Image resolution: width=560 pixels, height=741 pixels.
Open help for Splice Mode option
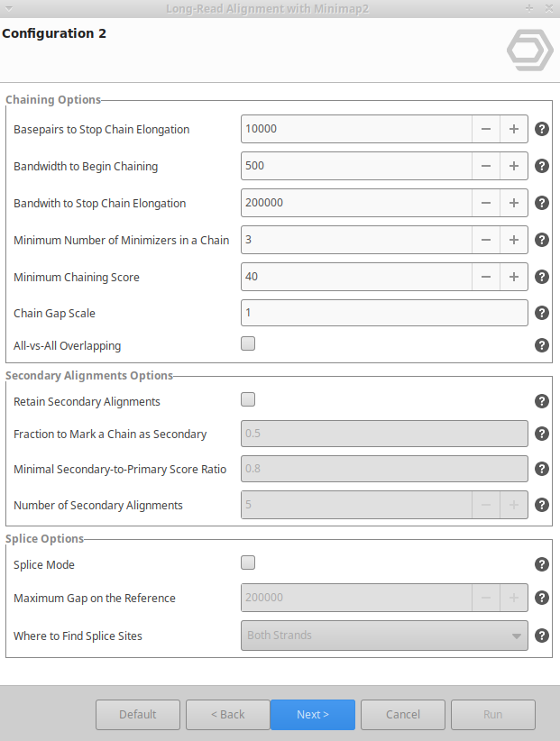pyautogui.click(x=542, y=564)
